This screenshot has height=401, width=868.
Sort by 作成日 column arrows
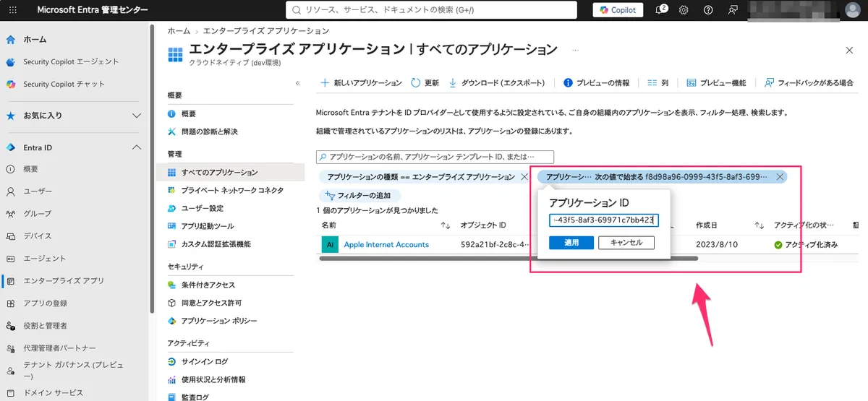[x=759, y=225]
